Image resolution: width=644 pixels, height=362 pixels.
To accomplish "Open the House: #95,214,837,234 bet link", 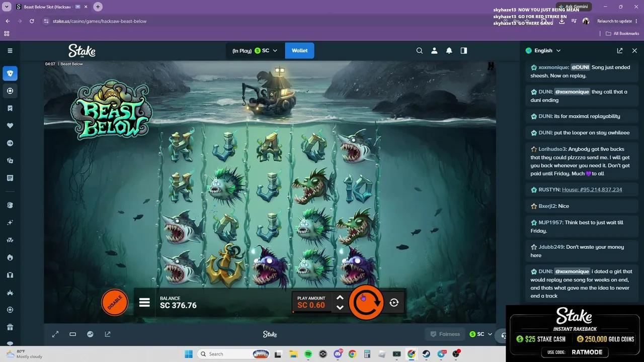I will [x=592, y=190].
